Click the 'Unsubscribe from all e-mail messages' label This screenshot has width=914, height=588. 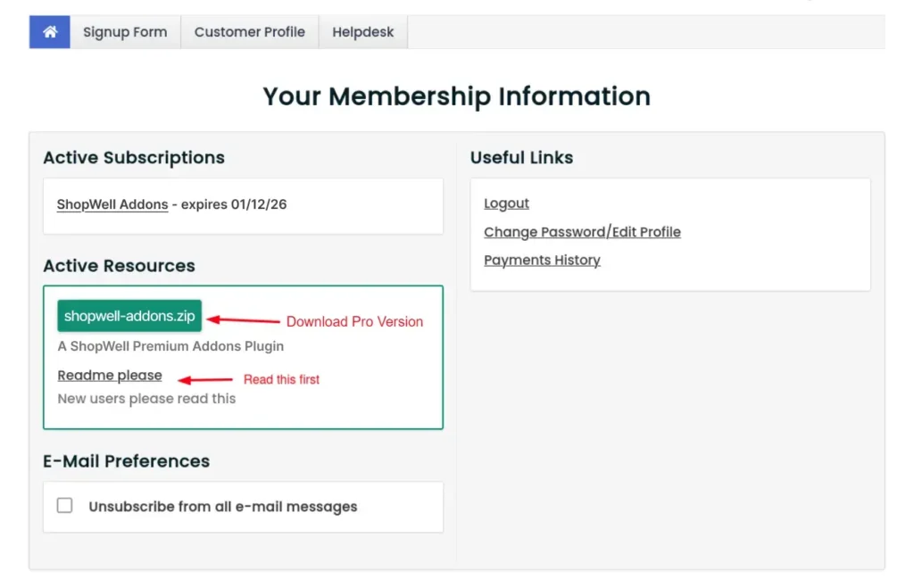click(222, 507)
